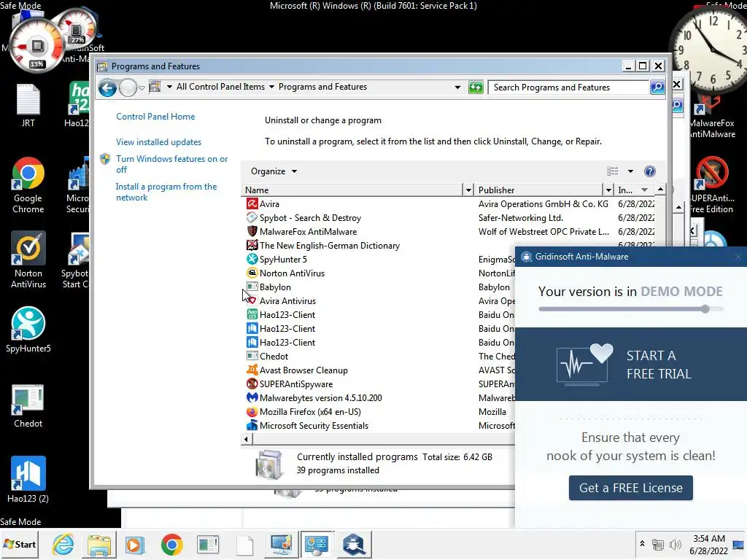
Task: Sort by the Name column header
Action: (352, 190)
